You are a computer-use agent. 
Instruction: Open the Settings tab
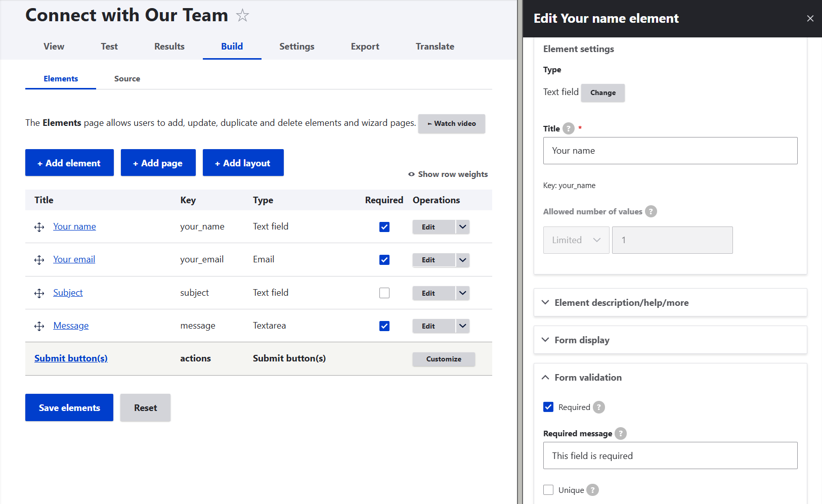tap(297, 47)
